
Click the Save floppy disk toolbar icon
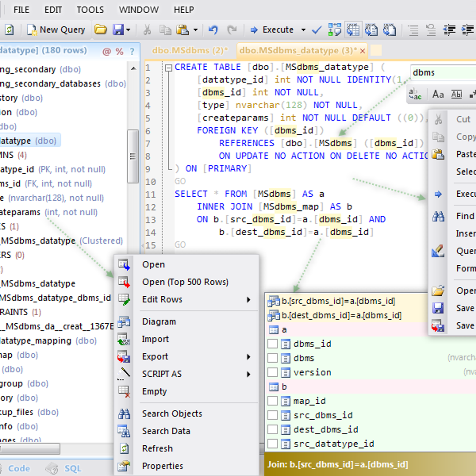(x=118, y=30)
